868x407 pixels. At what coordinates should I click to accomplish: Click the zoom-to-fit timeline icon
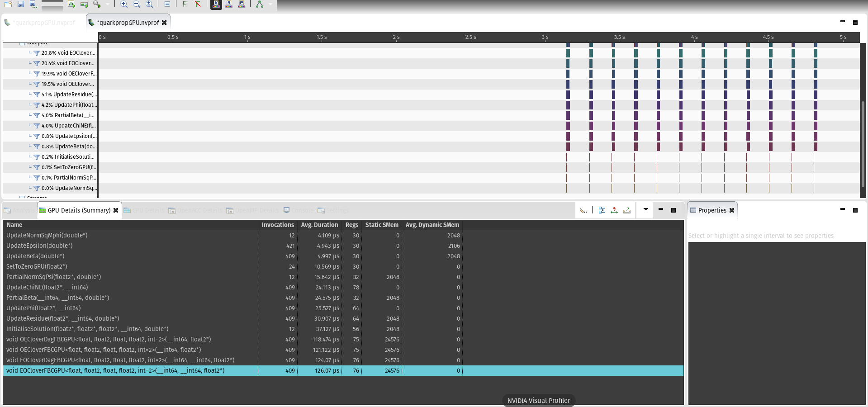(149, 4)
